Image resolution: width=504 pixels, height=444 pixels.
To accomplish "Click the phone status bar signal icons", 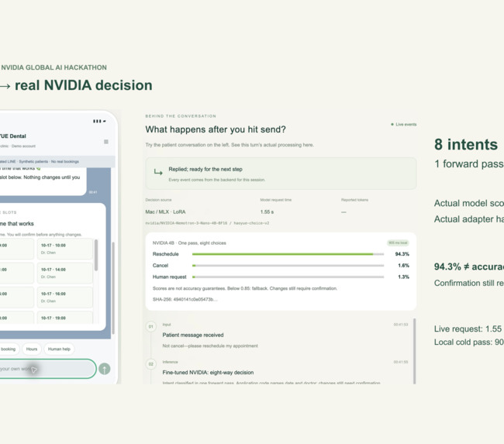I will [100, 121].
